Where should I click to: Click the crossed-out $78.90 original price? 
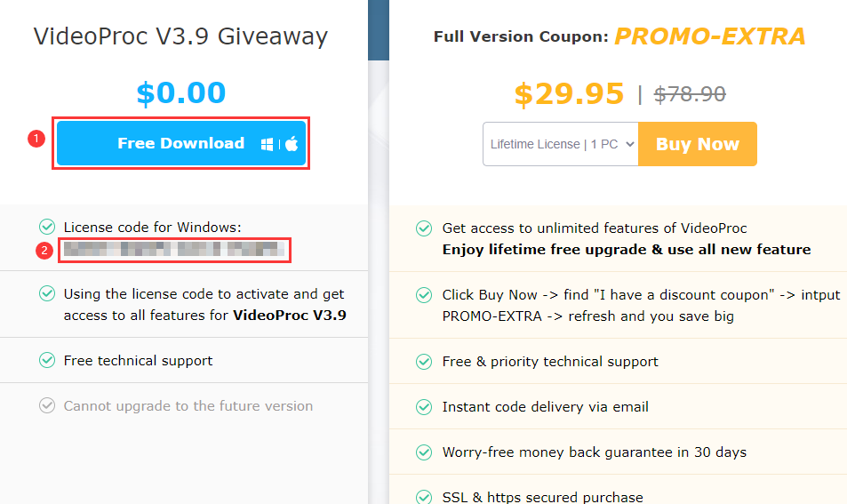(x=690, y=94)
